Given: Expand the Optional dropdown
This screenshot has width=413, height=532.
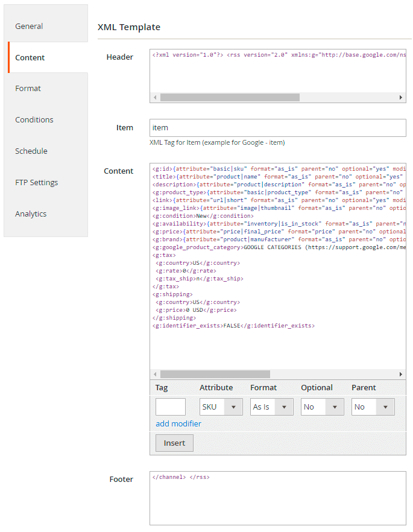Looking at the screenshot, I should (322, 407).
